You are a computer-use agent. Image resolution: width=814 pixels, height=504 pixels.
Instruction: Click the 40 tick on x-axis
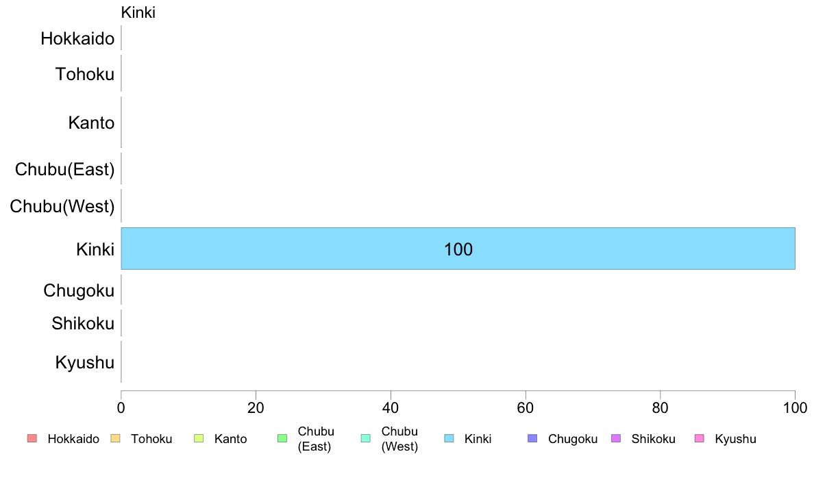[x=391, y=408]
